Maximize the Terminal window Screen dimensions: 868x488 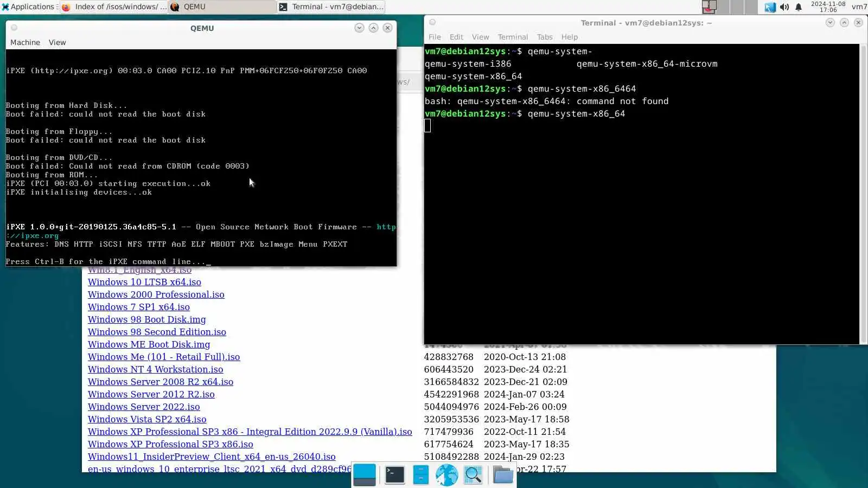844,22
